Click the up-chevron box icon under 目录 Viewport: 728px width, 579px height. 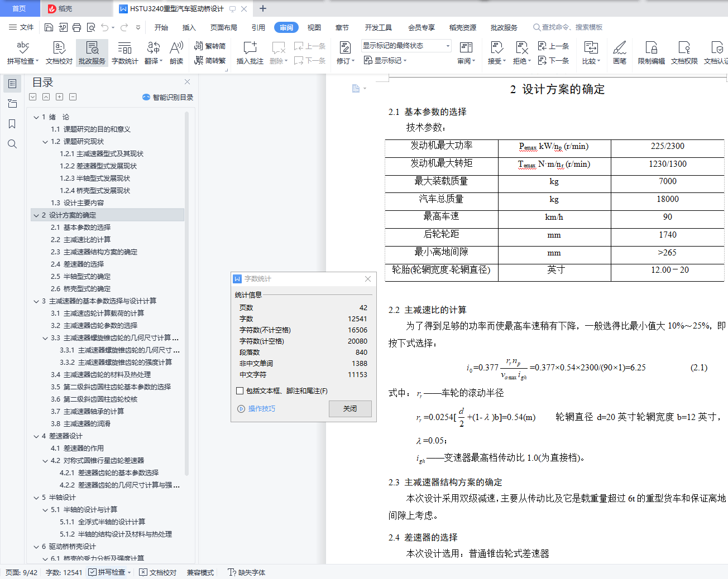pyautogui.click(x=46, y=97)
